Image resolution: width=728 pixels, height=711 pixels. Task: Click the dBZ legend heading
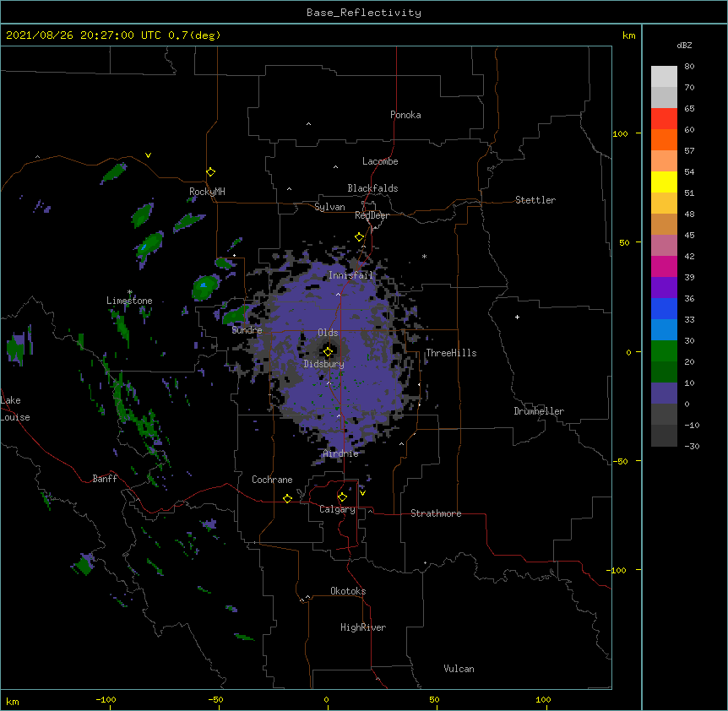coord(684,45)
